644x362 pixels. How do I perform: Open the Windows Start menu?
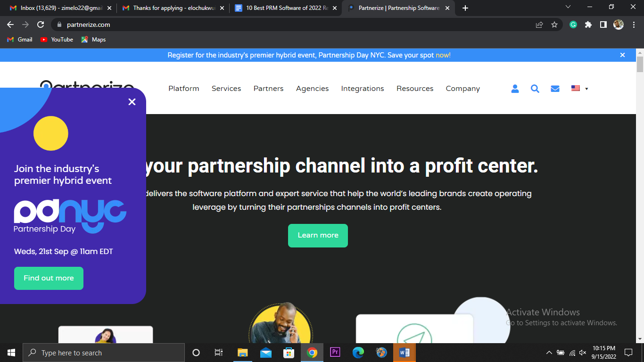point(11,353)
